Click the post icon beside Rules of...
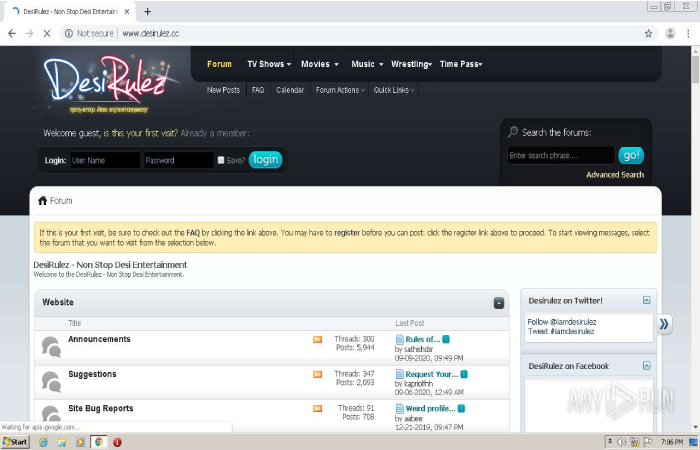Viewport: 700px width, 450px height. pyautogui.click(x=400, y=339)
